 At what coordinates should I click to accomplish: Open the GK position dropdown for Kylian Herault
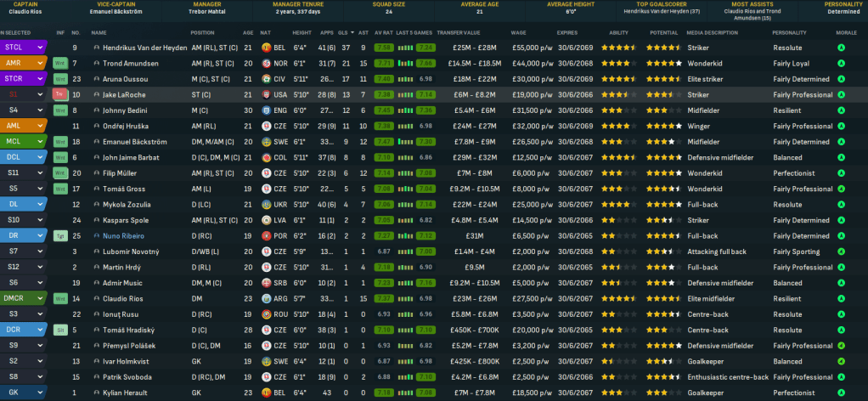click(42, 393)
